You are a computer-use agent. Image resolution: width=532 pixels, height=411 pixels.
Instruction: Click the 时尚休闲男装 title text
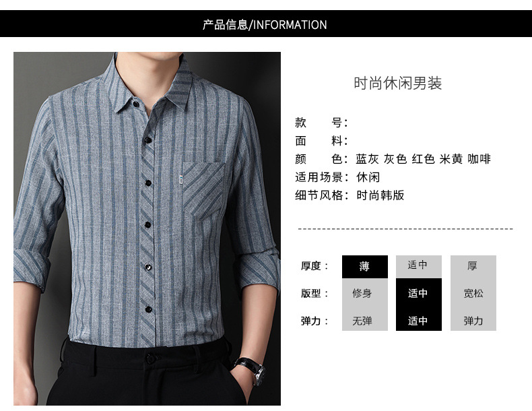click(x=397, y=84)
